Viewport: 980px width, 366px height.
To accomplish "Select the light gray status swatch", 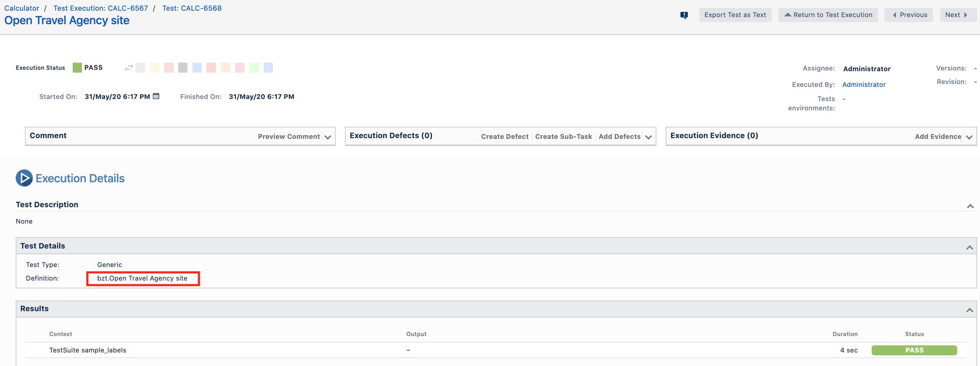I will click(140, 68).
